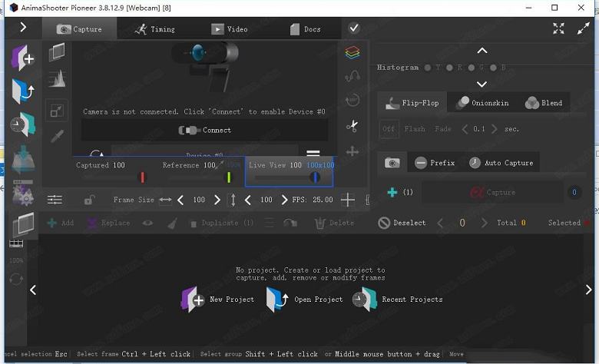The image size is (599, 364).
Task: Select the eyedropper color picker tool
Action: pos(57,137)
